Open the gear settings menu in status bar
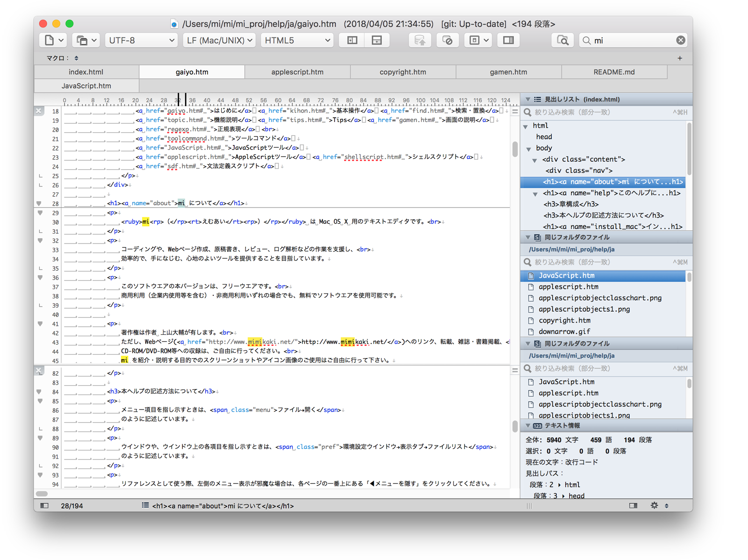 click(x=654, y=505)
